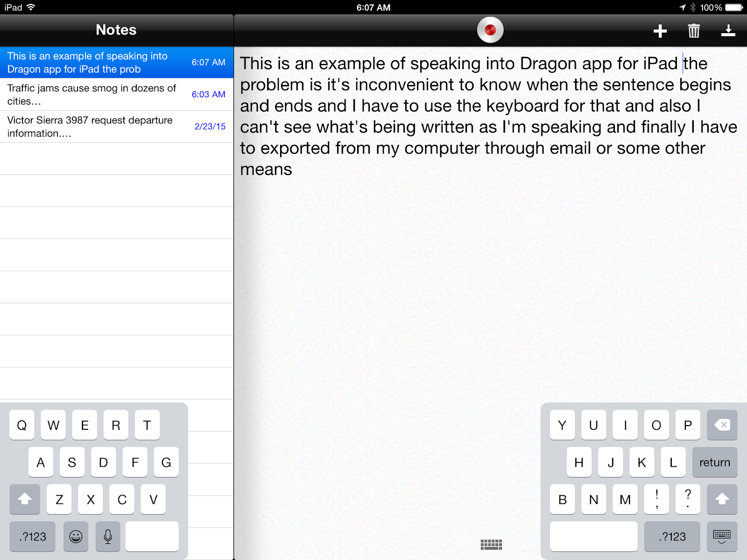747x560 pixels.
Task: Tap the U key
Action: 593,425
